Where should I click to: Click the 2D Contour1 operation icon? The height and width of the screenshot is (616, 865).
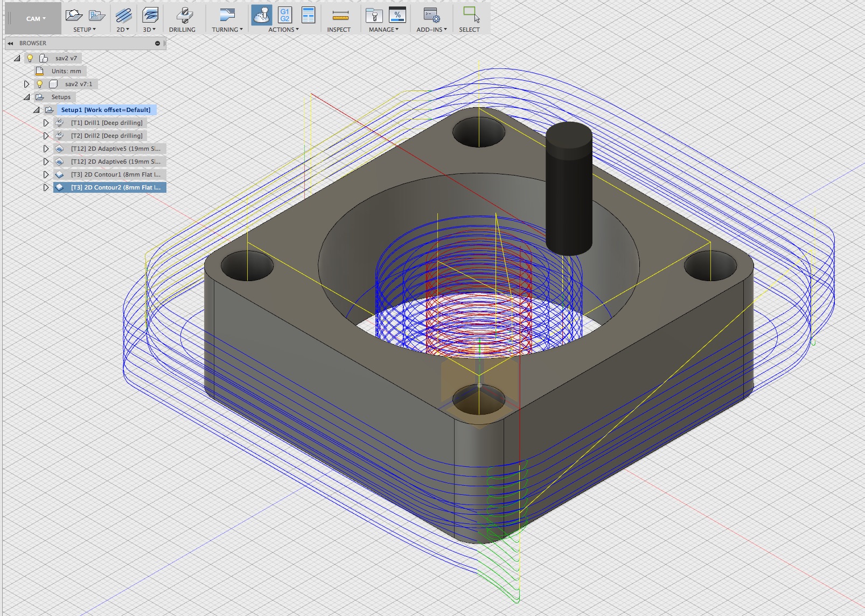60,174
